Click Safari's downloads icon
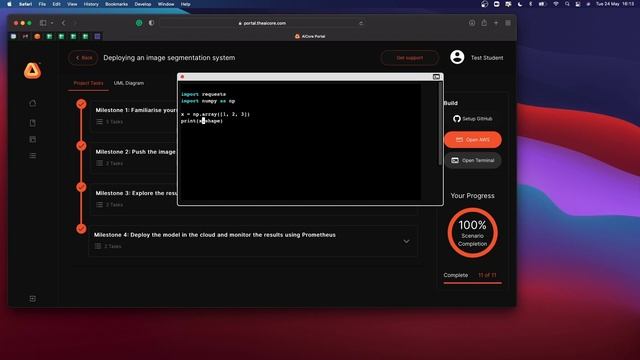This screenshot has height=360, width=640. tap(472, 23)
